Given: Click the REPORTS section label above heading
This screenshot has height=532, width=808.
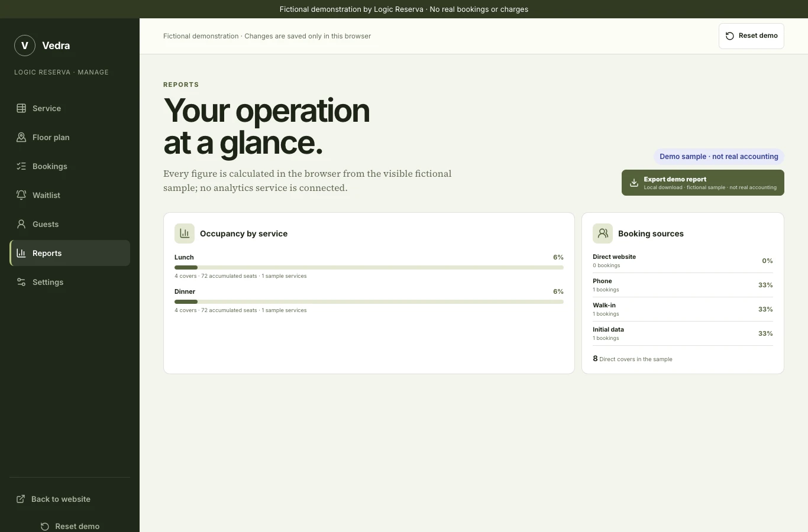Looking at the screenshot, I should click(181, 85).
